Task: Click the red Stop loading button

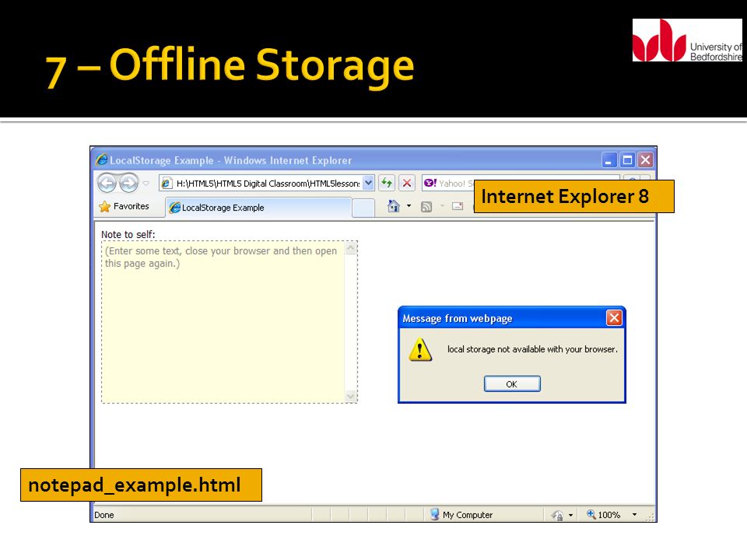Action: [407, 183]
